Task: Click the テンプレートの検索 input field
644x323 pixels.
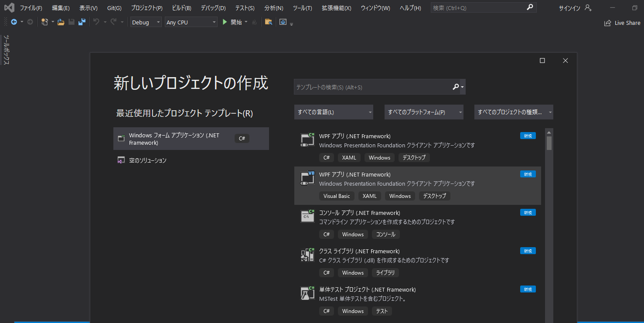Action: 373,87
